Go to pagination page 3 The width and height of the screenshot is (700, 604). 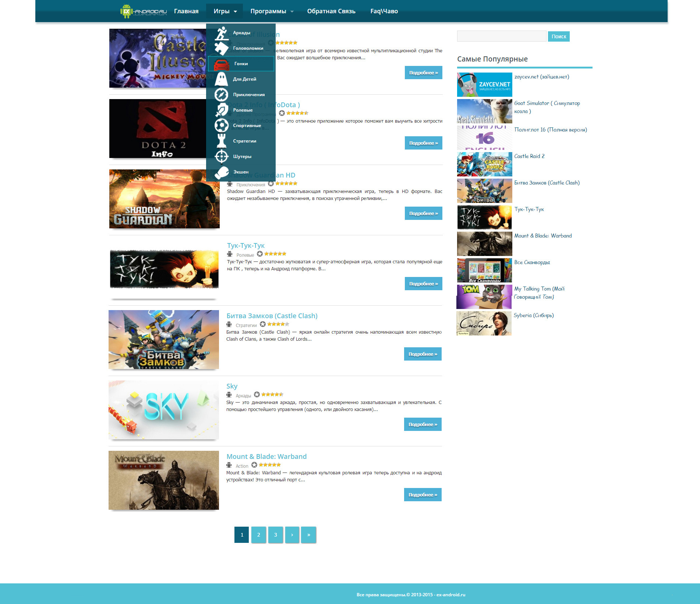[x=276, y=535]
